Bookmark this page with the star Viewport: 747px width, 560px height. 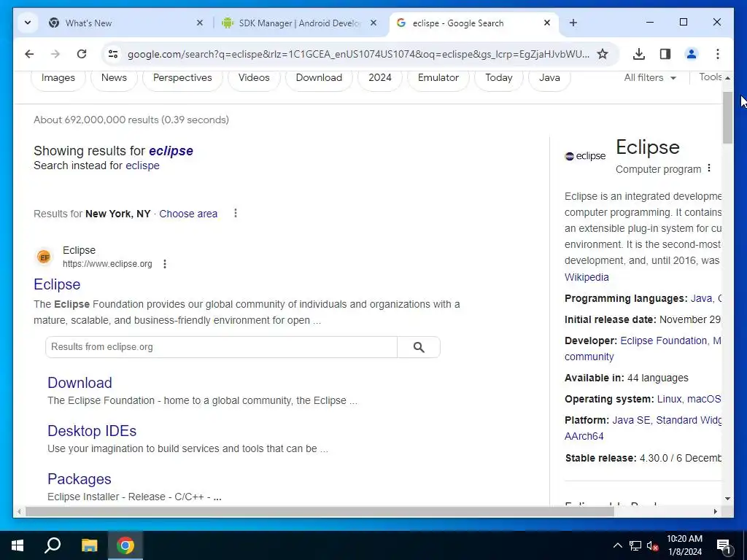tap(603, 54)
